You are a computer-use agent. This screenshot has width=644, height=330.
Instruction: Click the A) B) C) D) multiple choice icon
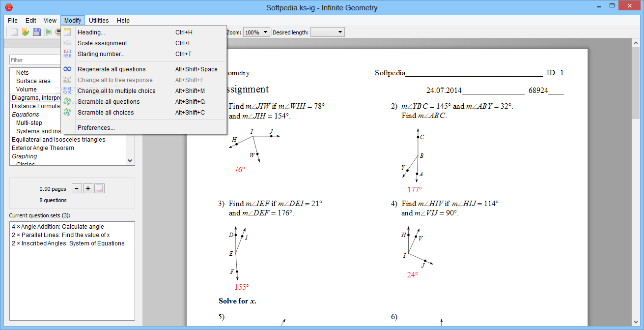tap(67, 90)
